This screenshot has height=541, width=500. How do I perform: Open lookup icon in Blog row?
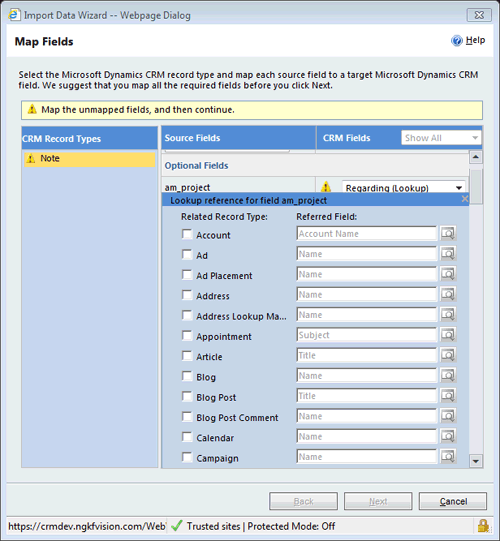(x=448, y=376)
